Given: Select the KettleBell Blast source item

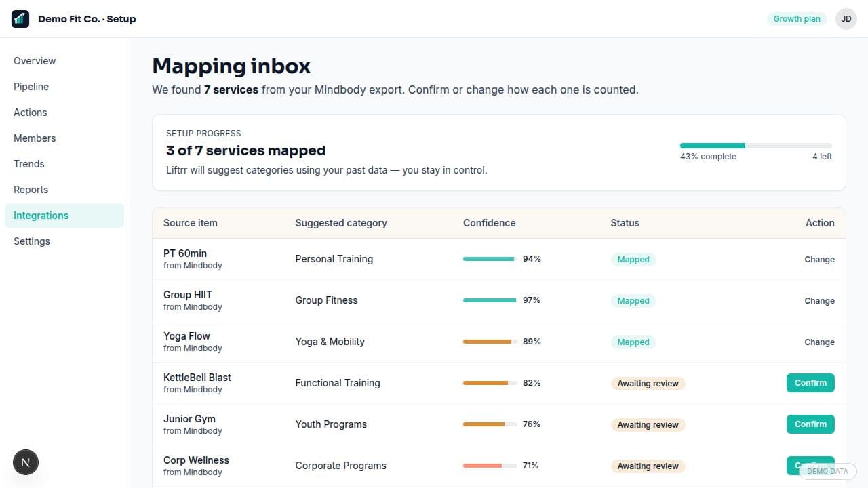Looking at the screenshot, I should pos(197,378).
